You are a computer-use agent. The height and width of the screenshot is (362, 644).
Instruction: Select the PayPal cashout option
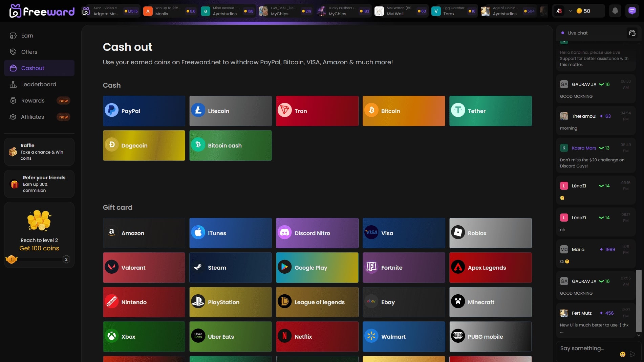click(x=144, y=111)
